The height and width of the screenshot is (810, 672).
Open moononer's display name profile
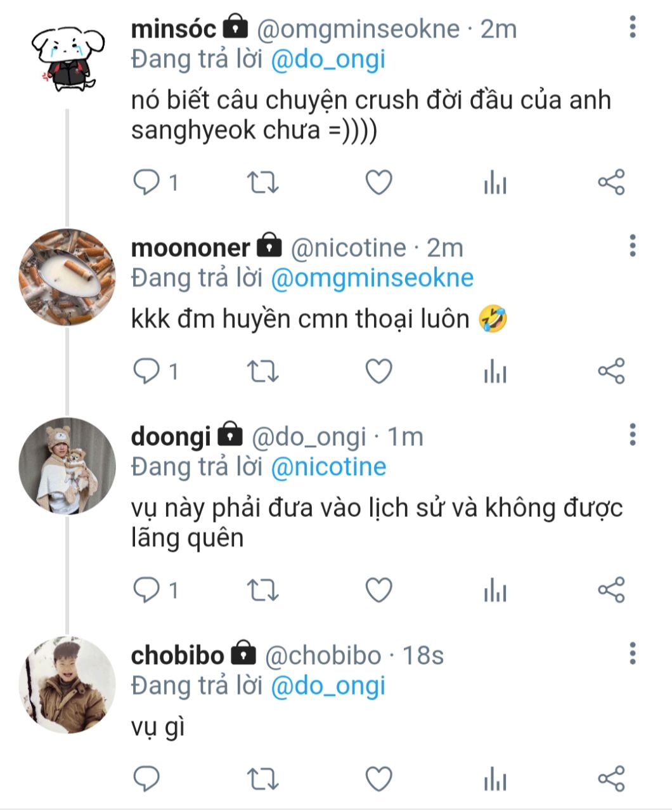point(191,247)
